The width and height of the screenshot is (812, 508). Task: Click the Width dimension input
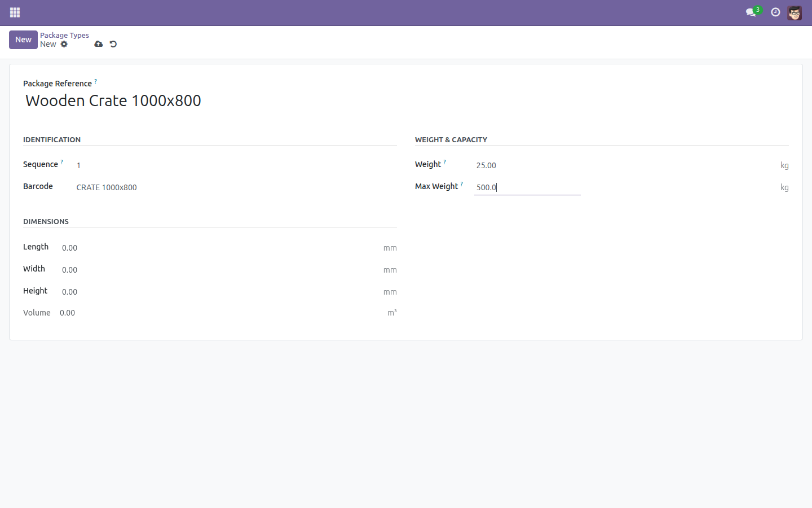[x=220, y=270]
